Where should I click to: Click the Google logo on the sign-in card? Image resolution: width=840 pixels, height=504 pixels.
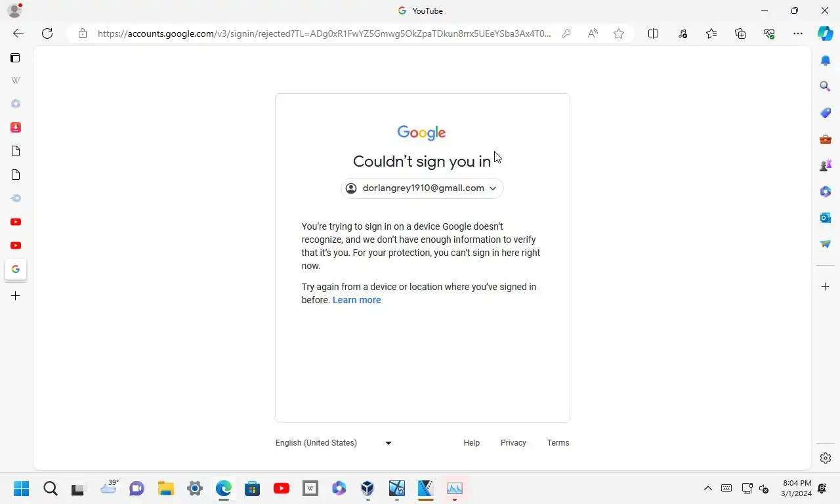tap(422, 133)
